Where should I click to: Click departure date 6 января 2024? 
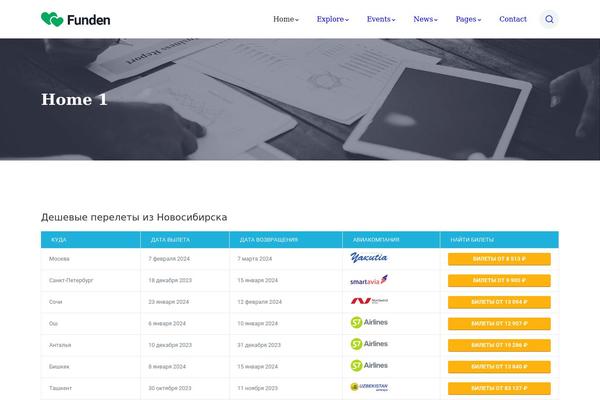(167, 323)
